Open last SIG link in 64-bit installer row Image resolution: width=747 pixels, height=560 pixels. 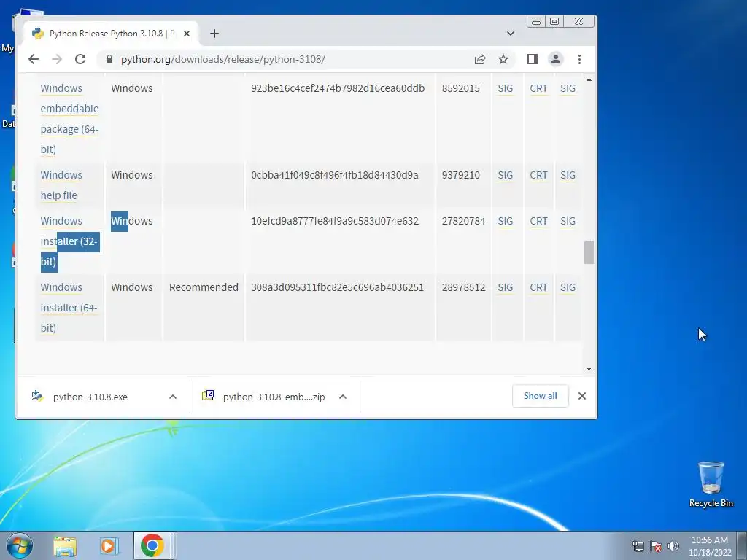tap(568, 287)
